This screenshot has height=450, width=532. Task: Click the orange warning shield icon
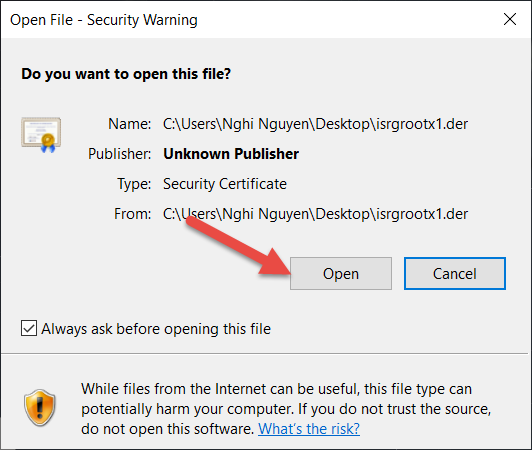[40, 407]
